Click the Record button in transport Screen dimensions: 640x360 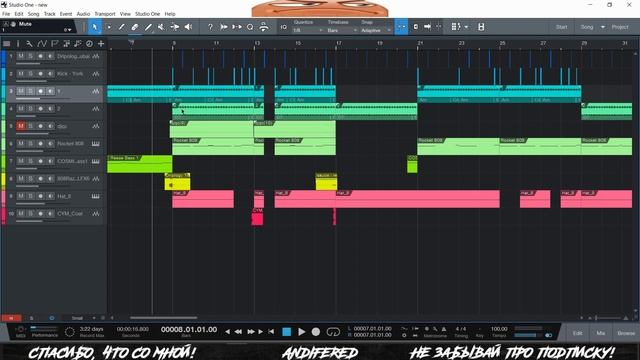[316, 332]
